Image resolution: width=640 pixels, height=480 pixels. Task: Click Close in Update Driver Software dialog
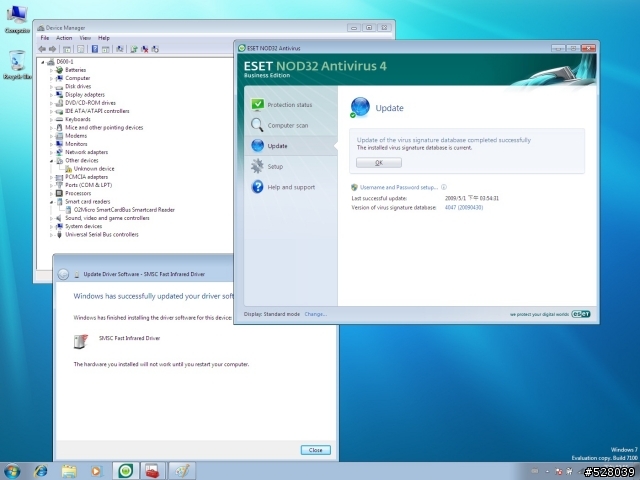[316, 450]
